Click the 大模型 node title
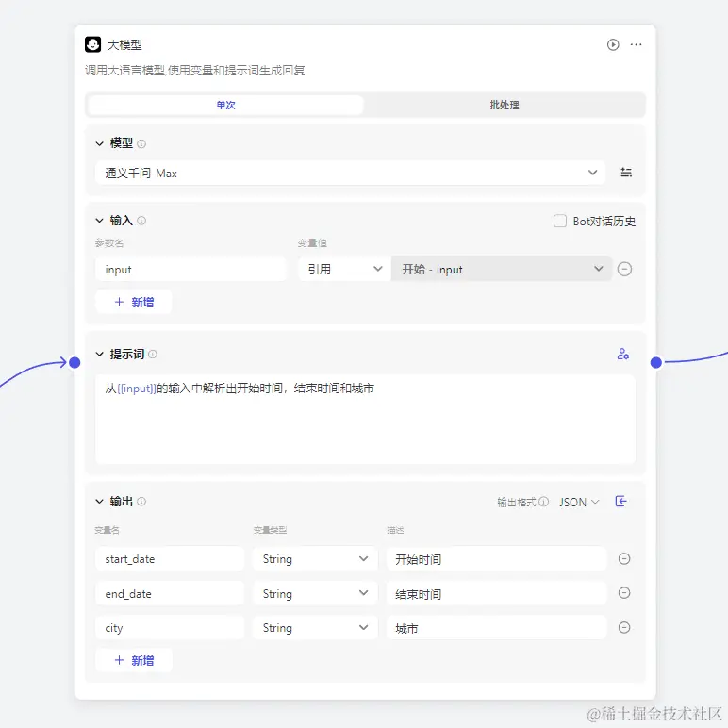 click(124, 45)
